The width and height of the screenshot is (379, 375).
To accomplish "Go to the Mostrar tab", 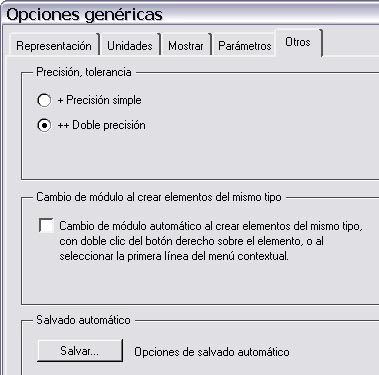I will point(186,46).
